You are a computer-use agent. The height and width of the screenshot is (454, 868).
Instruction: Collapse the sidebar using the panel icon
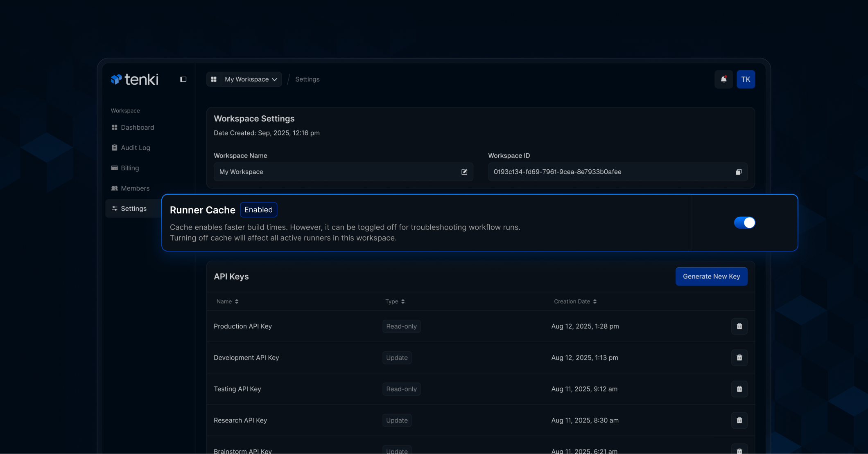pos(183,79)
